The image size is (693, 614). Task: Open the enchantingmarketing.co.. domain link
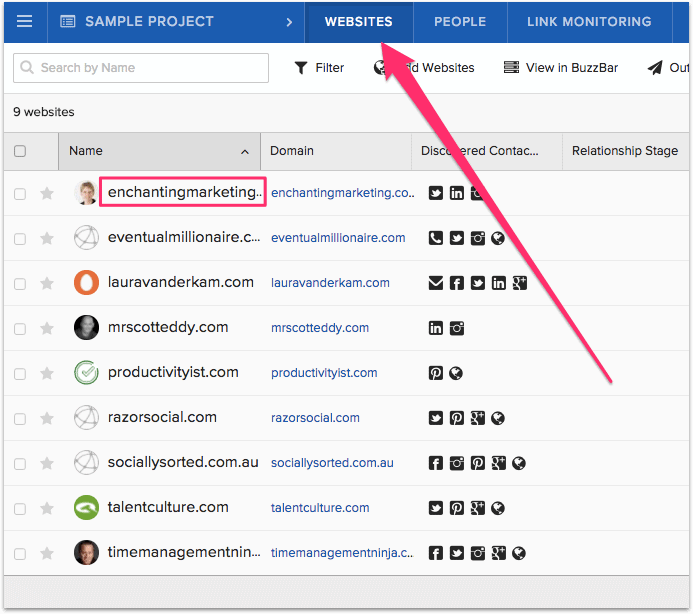tap(343, 193)
